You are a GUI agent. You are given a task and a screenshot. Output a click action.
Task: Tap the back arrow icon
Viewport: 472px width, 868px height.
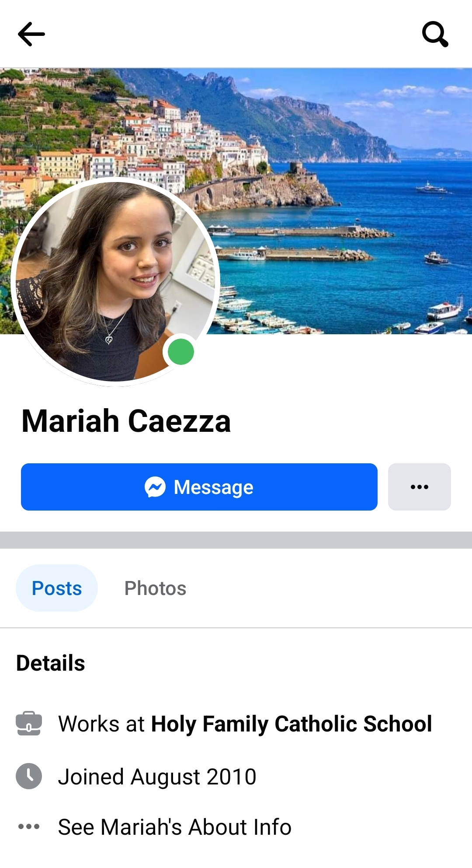[31, 34]
